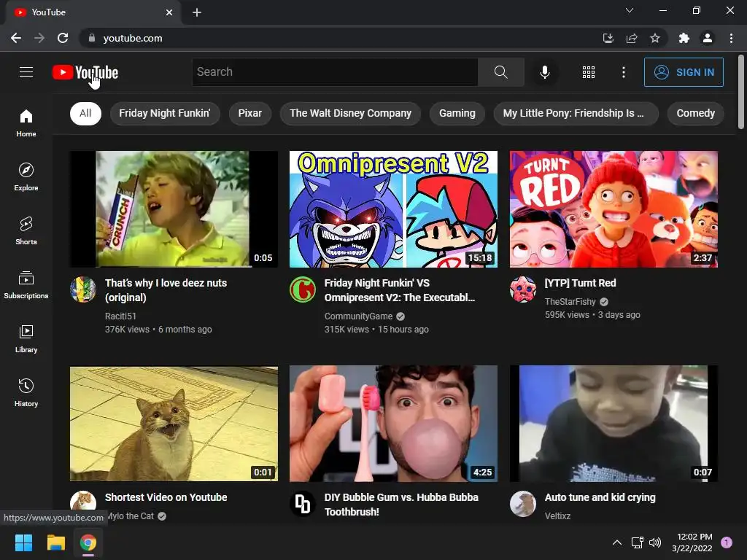Image resolution: width=747 pixels, height=560 pixels.
Task: Open the Raciti51 channel name
Action: click(120, 316)
